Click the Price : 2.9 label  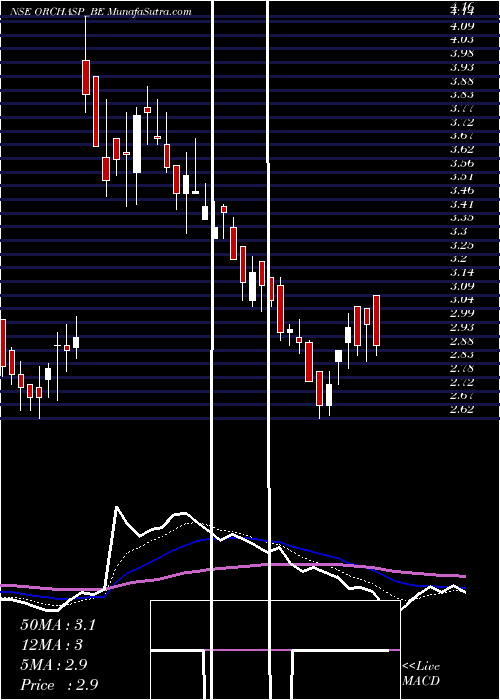[x=59, y=685]
